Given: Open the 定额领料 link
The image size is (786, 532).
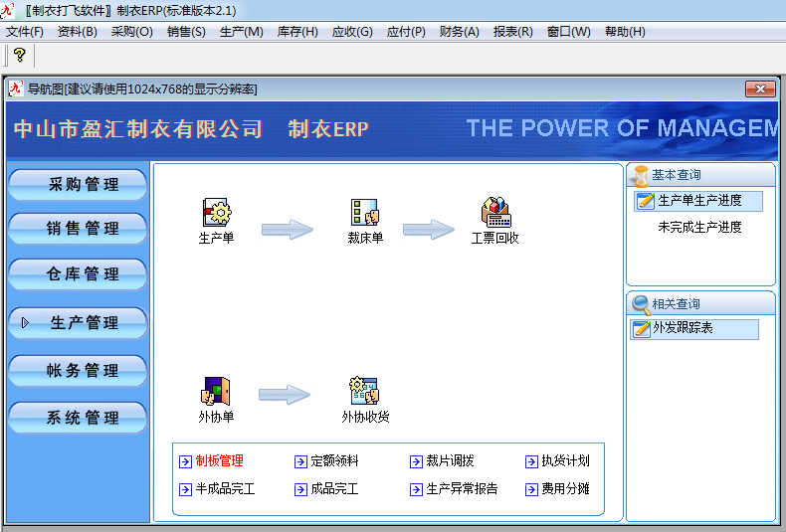Looking at the screenshot, I should pos(334,460).
